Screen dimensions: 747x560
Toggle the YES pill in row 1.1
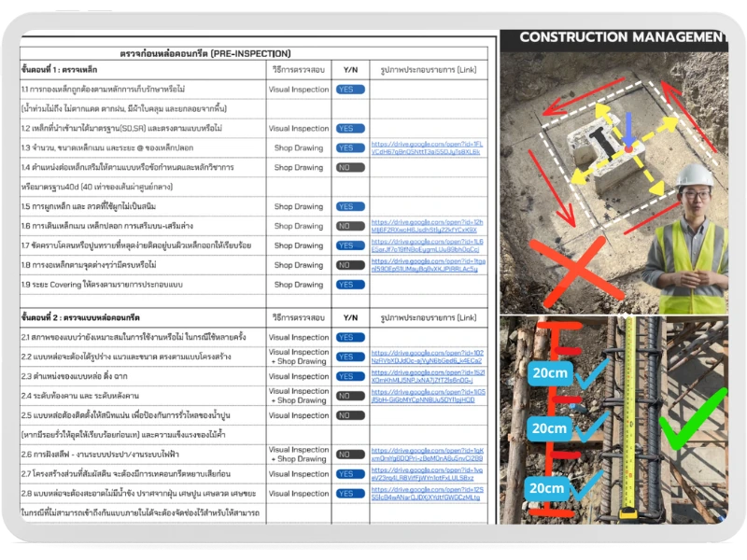click(350, 90)
